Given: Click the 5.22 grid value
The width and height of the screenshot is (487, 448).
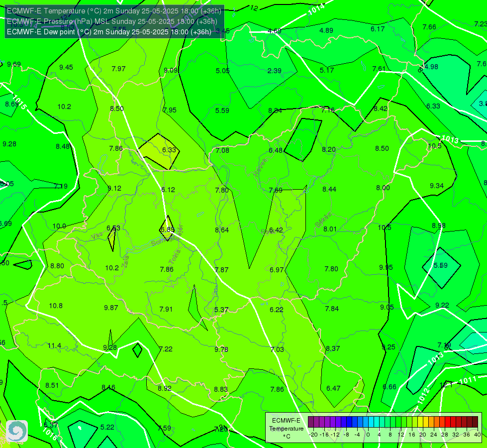Looking at the screenshot, I should pos(107,427).
